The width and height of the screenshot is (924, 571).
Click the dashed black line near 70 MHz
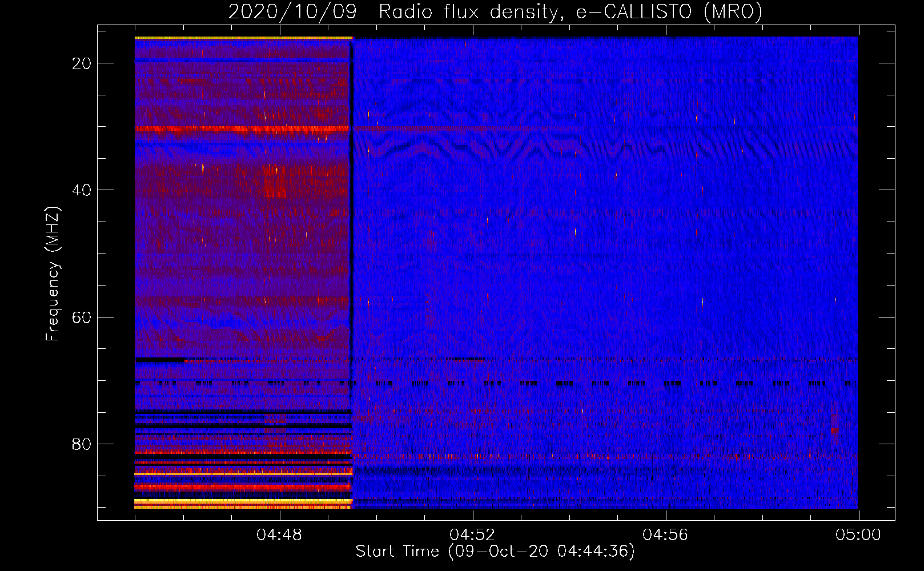click(x=496, y=383)
